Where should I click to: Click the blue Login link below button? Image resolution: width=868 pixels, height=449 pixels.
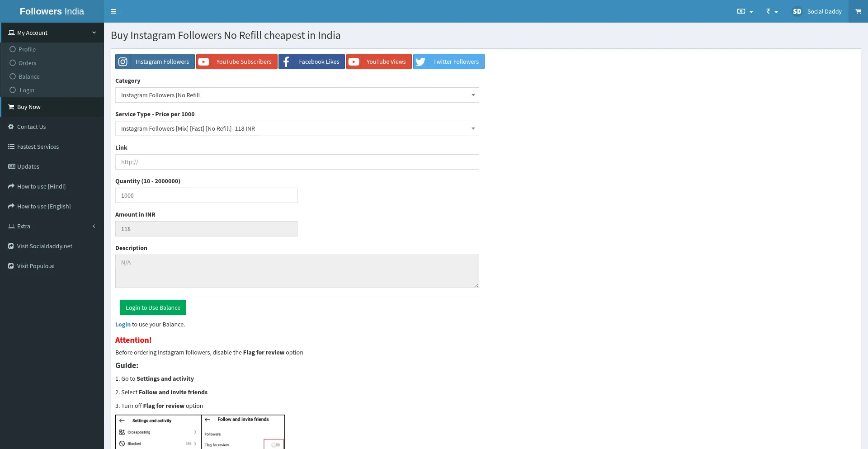[x=123, y=324]
